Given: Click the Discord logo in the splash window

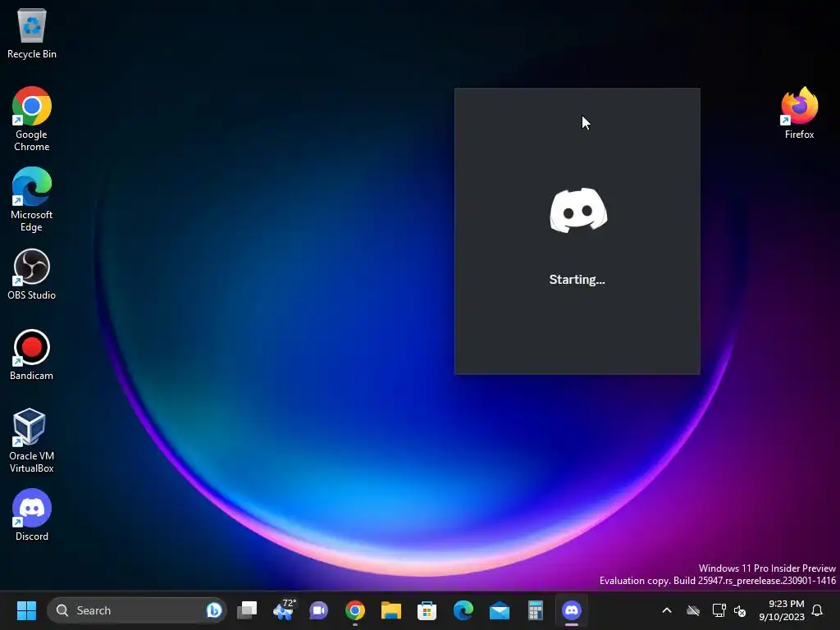Looking at the screenshot, I should pos(578,210).
